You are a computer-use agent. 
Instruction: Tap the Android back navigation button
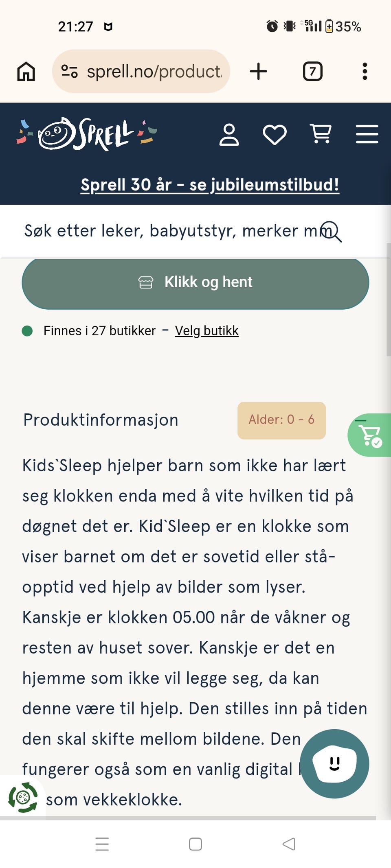(x=289, y=844)
